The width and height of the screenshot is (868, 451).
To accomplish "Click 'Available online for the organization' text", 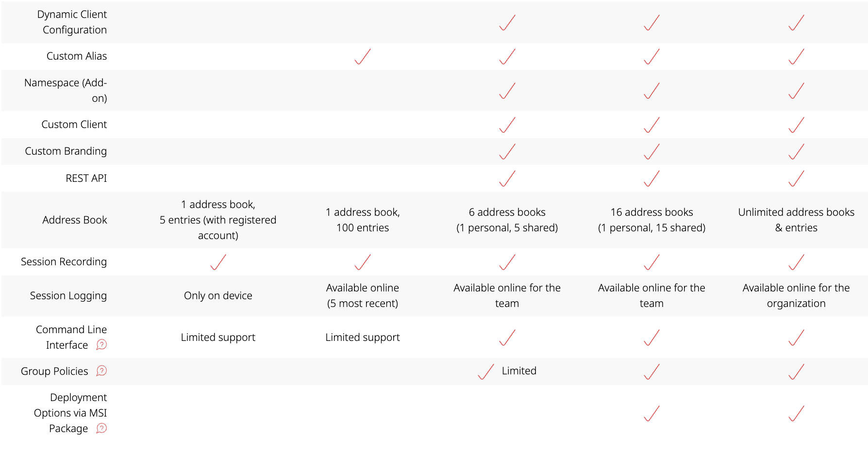I will point(796,296).
